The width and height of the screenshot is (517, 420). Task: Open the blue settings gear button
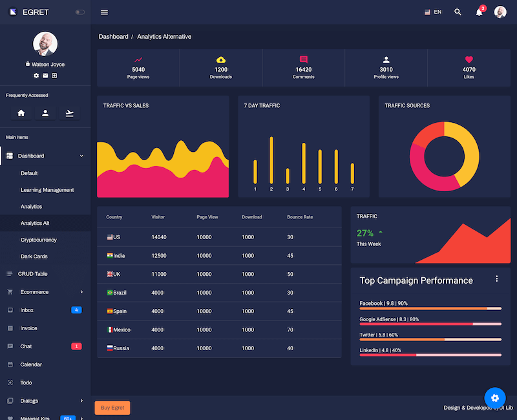point(494,397)
